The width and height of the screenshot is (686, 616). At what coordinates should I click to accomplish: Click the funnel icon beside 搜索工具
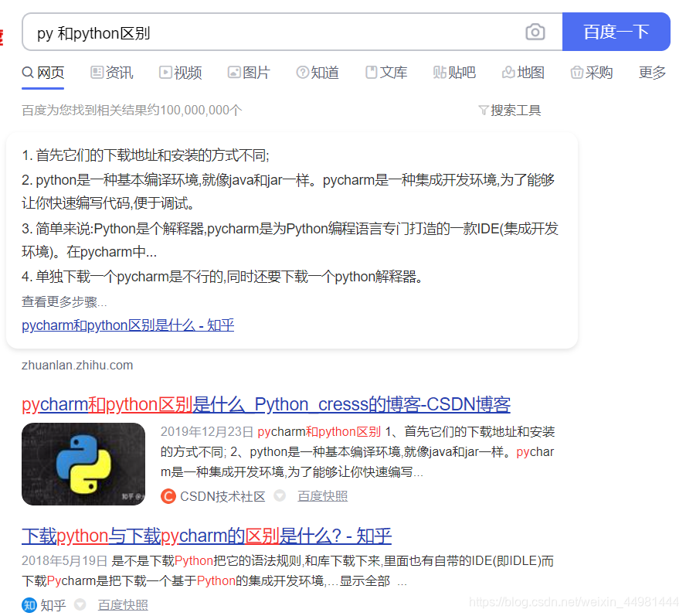tap(484, 111)
